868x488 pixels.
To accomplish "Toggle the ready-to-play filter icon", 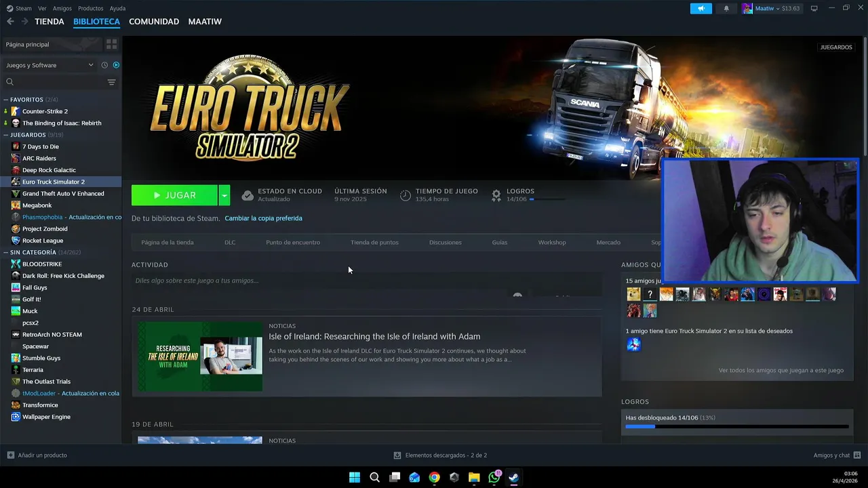I will pyautogui.click(x=116, y=65).
